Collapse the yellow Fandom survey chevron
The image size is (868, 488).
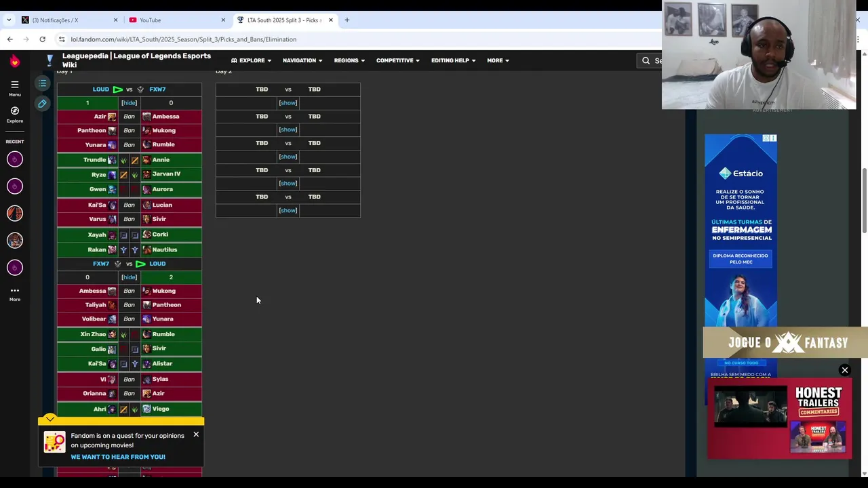[50, 419]
